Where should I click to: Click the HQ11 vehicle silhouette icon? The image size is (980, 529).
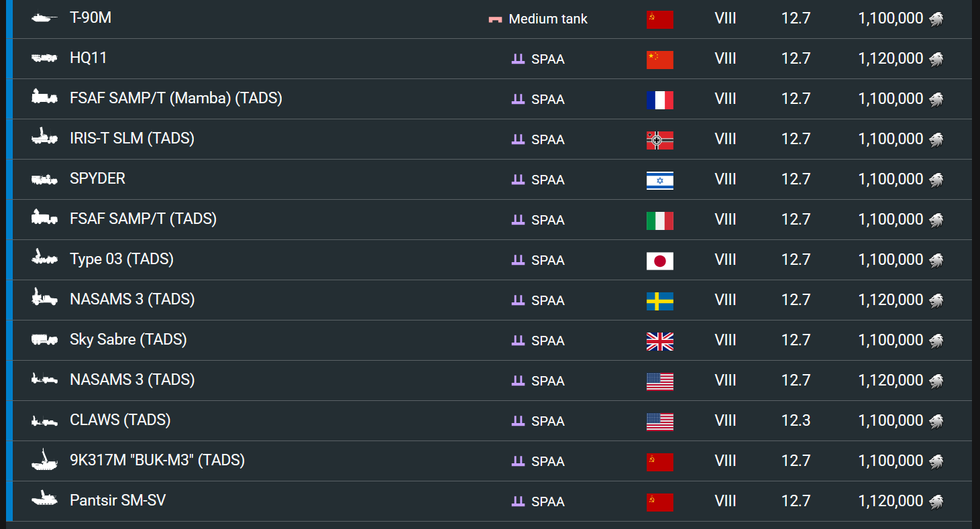point(44,58)
